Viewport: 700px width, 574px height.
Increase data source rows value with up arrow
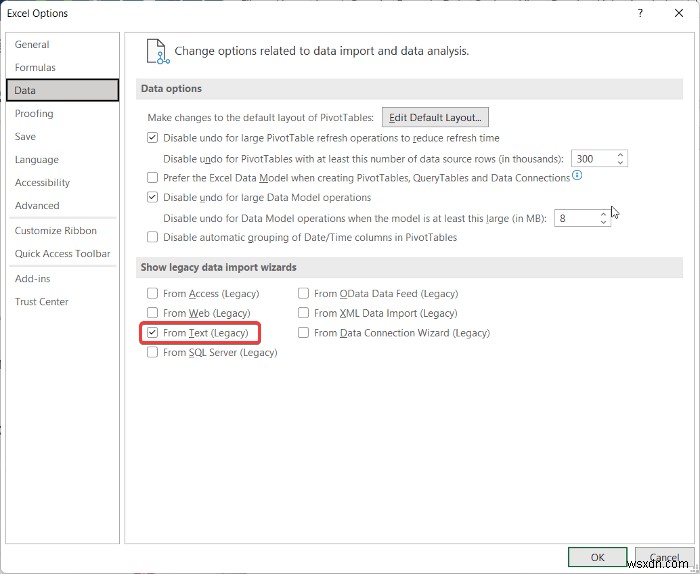point(620,155)
